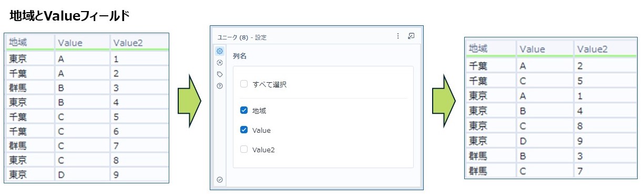Screen dimensions: 644x196
Task: Select the 群馬 B 3 row in left table
Action: [87, 87]
